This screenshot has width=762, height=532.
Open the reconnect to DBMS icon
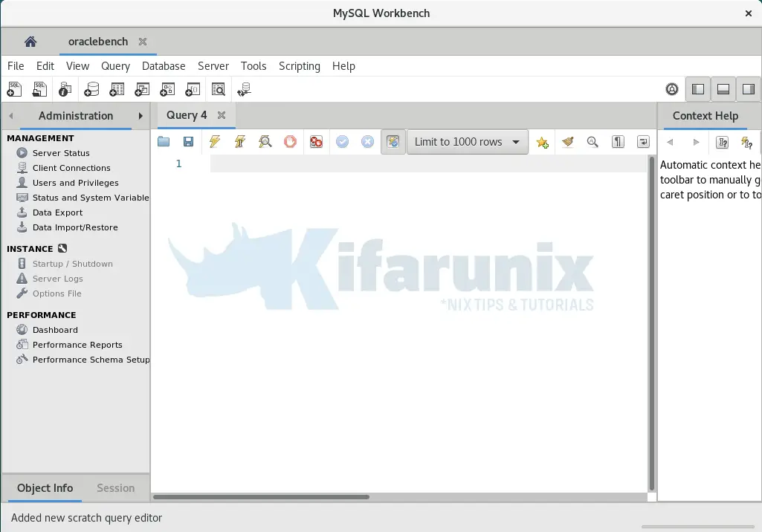(x=244, y=90)
